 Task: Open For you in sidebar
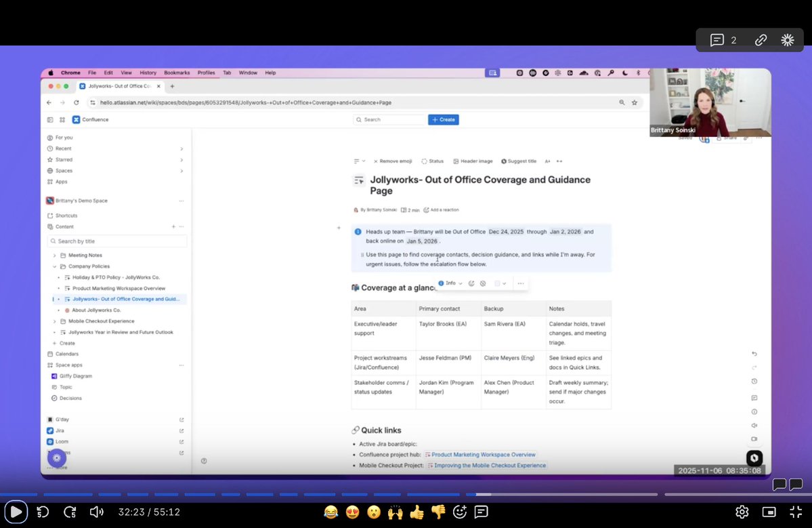(64, 138)
